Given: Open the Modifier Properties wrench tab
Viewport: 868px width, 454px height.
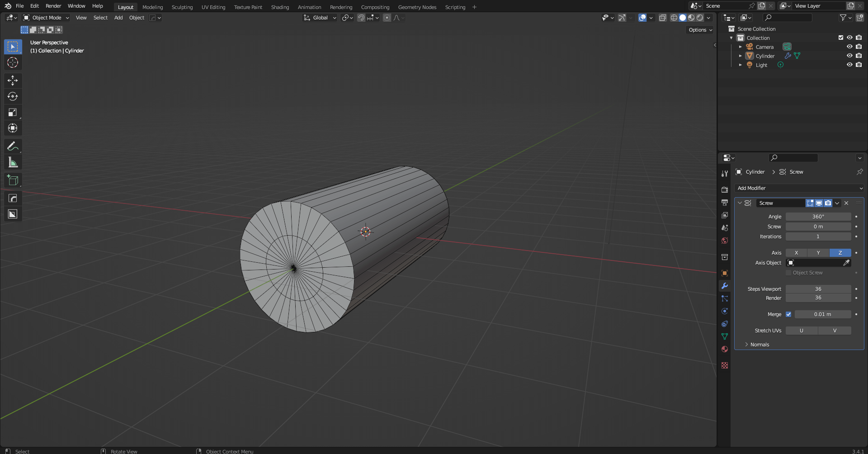Looking at the screenshot, I should coord(725,286).
